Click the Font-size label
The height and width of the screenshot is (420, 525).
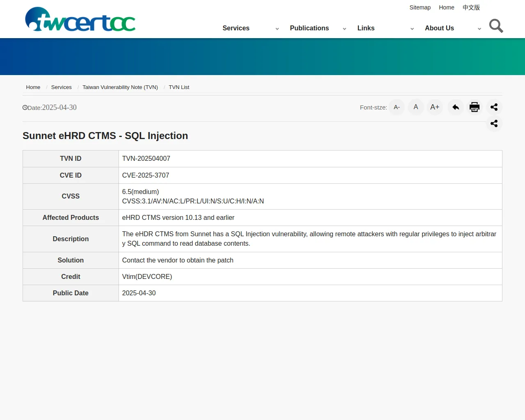pos(373,107)
